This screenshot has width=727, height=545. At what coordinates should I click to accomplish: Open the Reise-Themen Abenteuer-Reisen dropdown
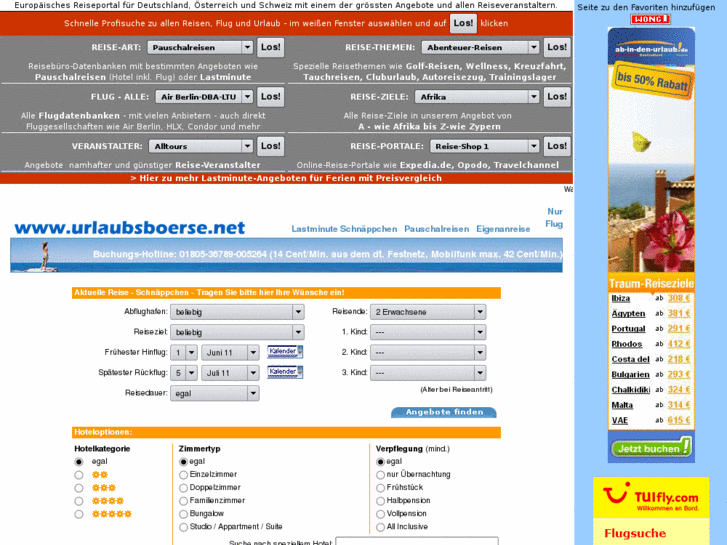click(480, 47)
